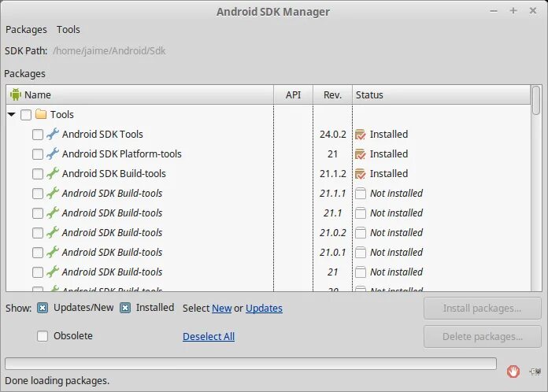This screenshot has height=392, width=548.
Task: Click Installed status icon for Platform-tools row
Action: pyautogui.click(x=361, y=154)
